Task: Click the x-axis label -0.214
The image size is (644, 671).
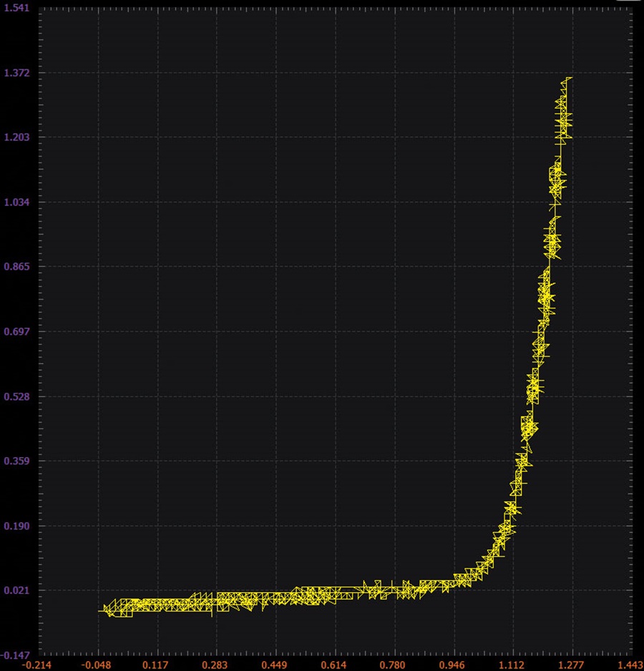Action: point(36,665)
